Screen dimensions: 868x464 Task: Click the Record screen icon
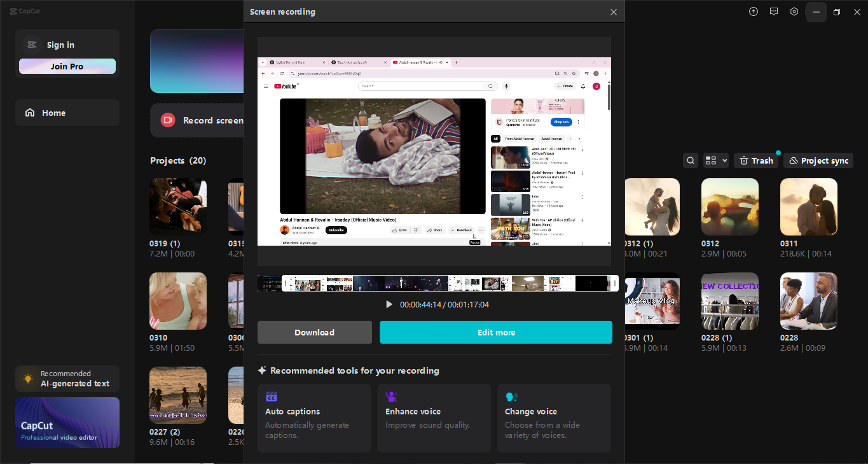[x=167, y=120]
